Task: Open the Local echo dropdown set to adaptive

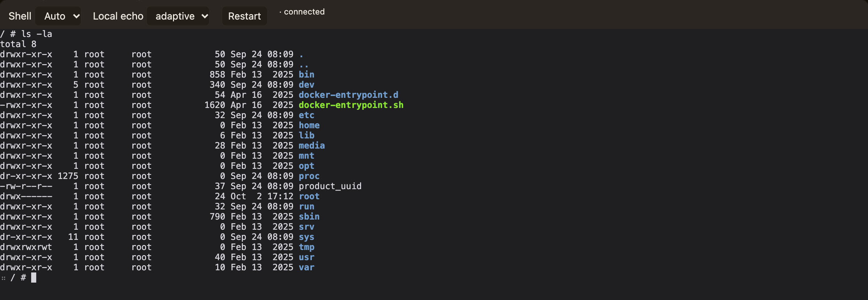Action: pos(178,16)
